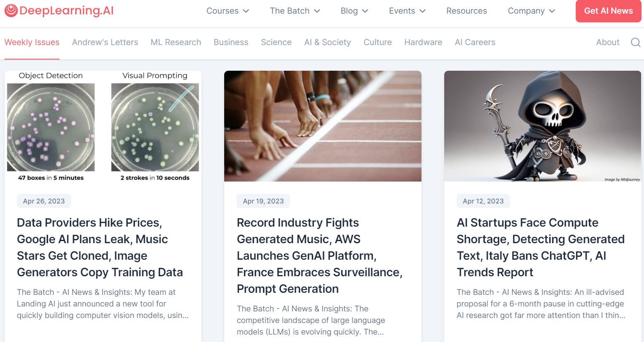Screen dimensions: 644x342
Task: Open the running track article image
Action: pos(323,126)
